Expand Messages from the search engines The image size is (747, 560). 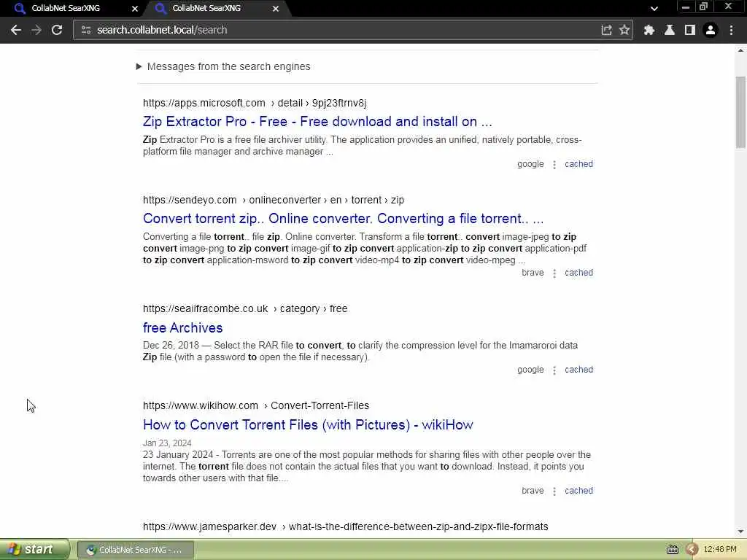223,66
